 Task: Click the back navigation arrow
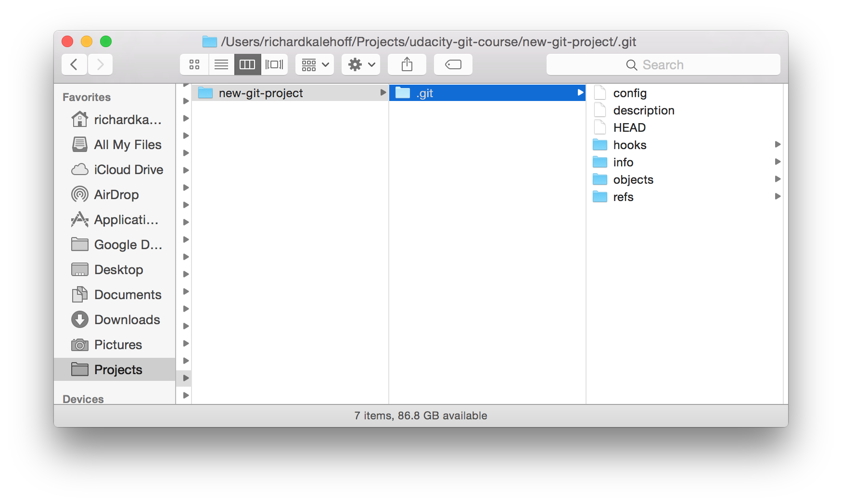tap(74, 64)
